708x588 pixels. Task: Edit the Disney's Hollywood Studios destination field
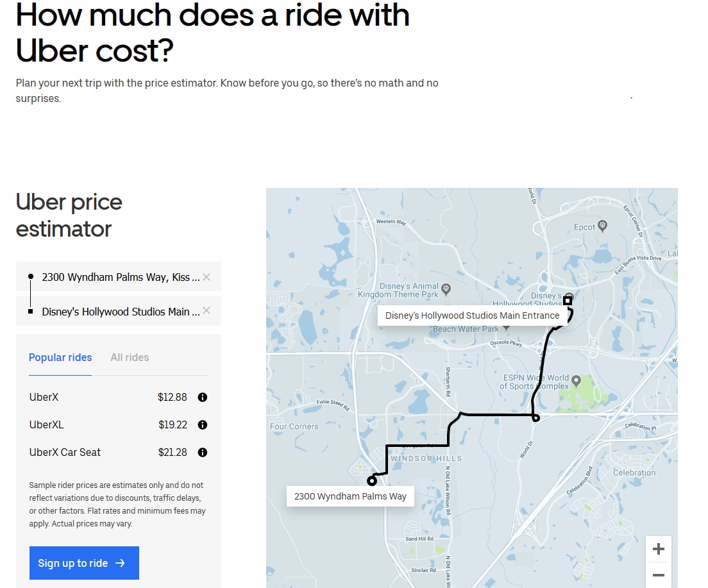[118, 311]
